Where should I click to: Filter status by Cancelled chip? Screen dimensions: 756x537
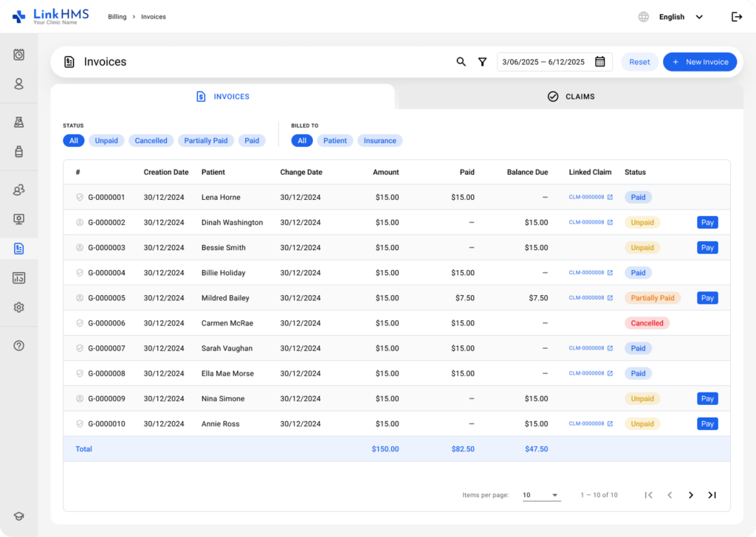(x=151, y=141)
